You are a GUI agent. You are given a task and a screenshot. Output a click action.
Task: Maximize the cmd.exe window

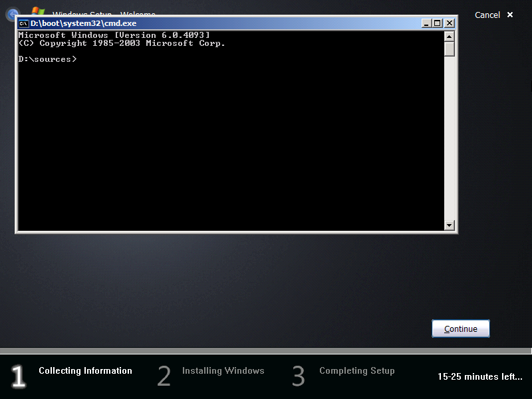tap(438, 23)
